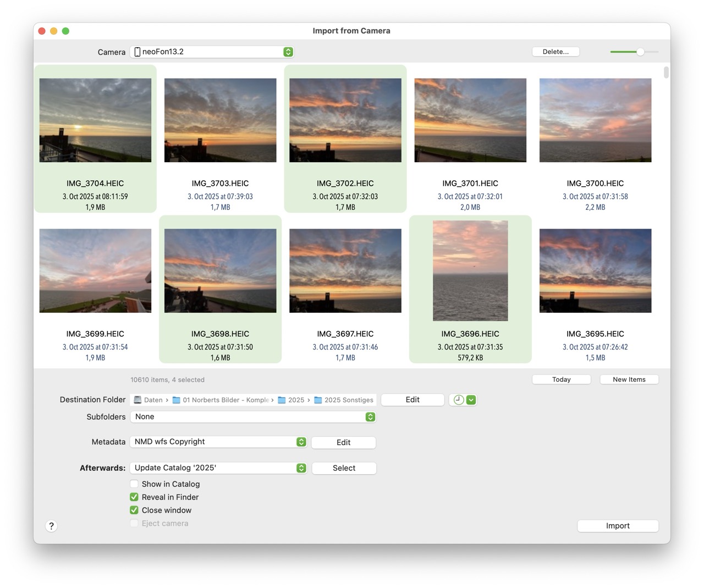Uncheck Reveal in Finder
Image resolution: width=704 pixels, height=588 pixels.
134,497
